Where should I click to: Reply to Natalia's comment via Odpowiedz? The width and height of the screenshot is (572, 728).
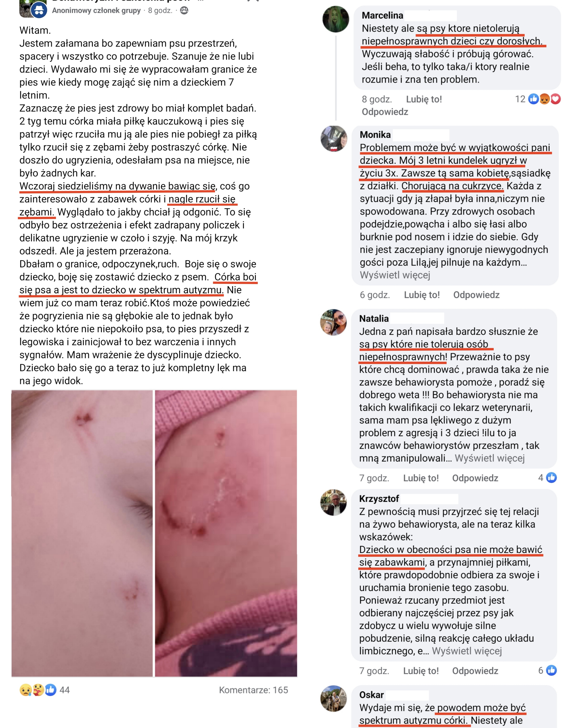[x=475, y=478]
